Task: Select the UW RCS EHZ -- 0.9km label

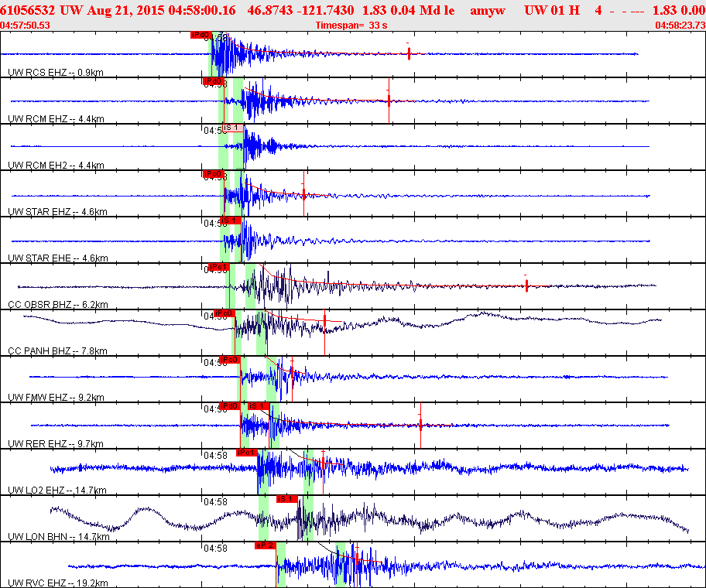Action: coord(56,73)
